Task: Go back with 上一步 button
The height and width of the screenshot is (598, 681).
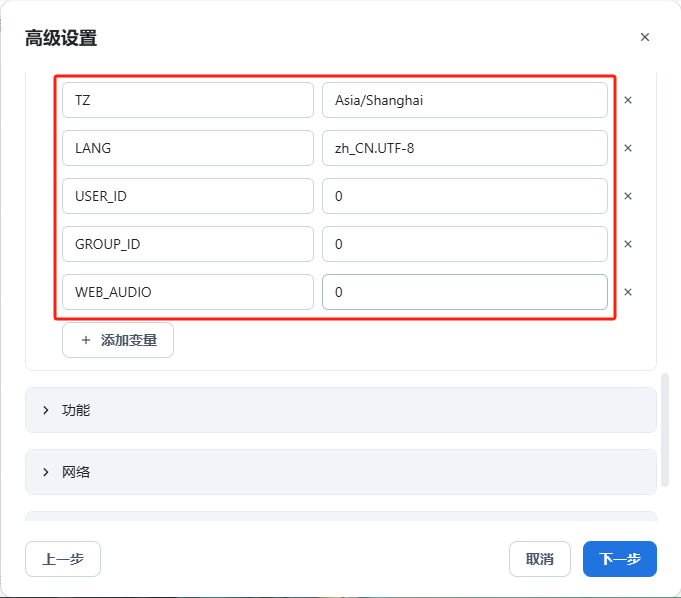Action: tap(63, 559)
